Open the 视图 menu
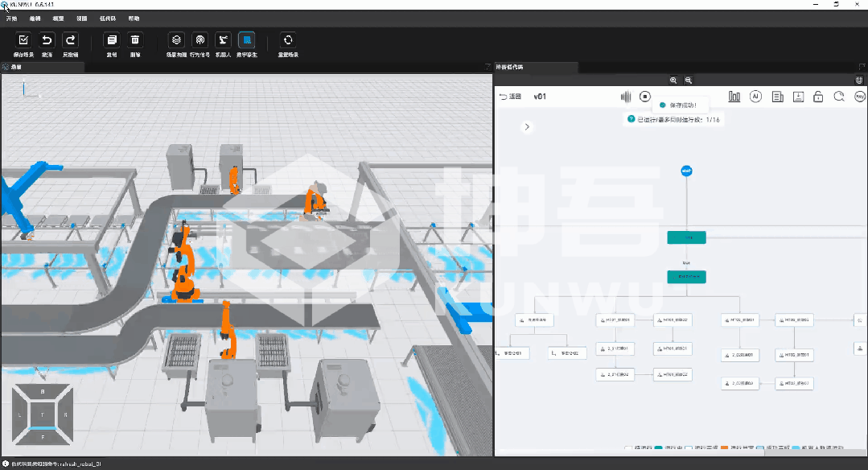 (82, 19)
